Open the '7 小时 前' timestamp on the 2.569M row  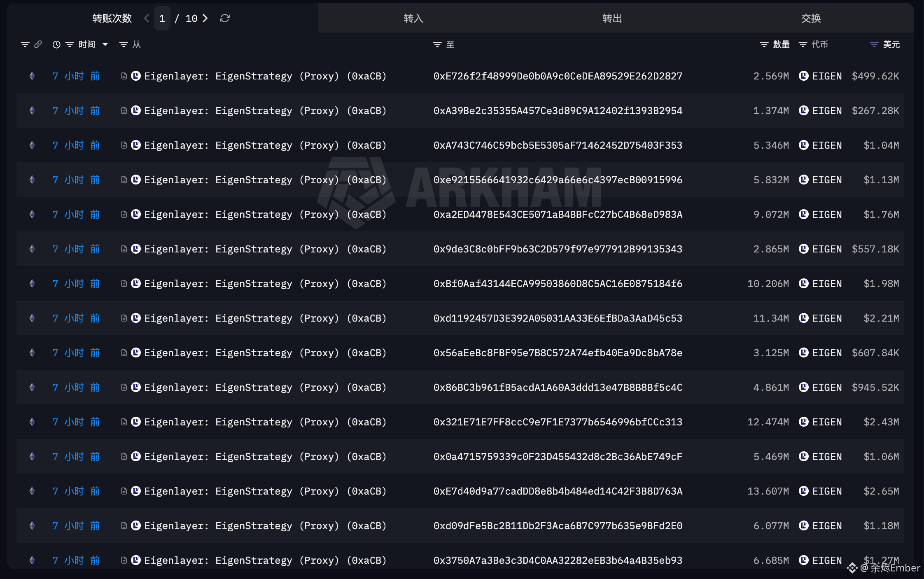coord(76,76)
